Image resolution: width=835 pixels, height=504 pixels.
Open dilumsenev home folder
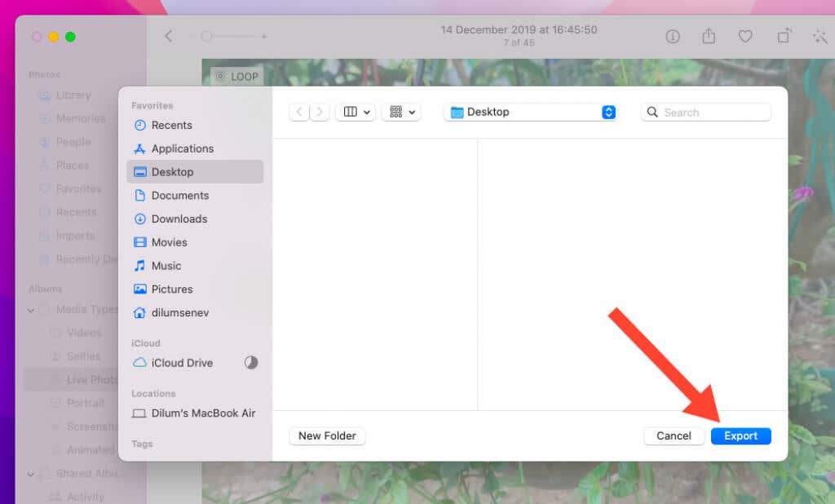(195, 312)
